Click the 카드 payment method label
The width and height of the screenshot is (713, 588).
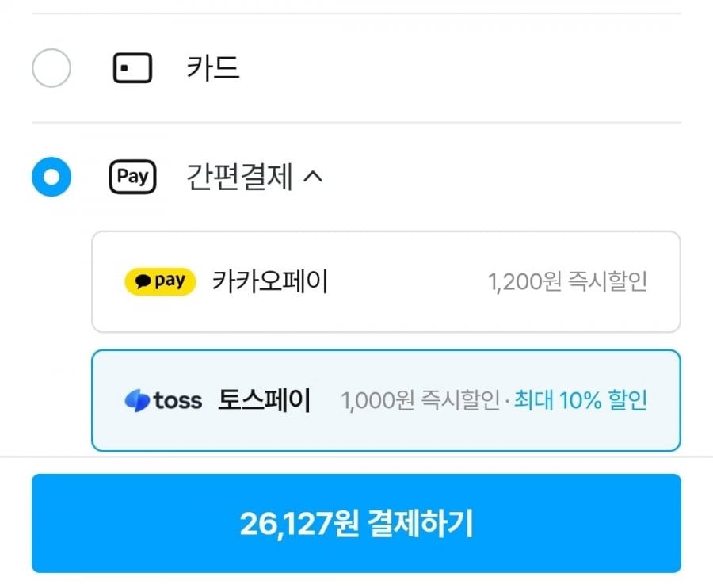[212, 68]
